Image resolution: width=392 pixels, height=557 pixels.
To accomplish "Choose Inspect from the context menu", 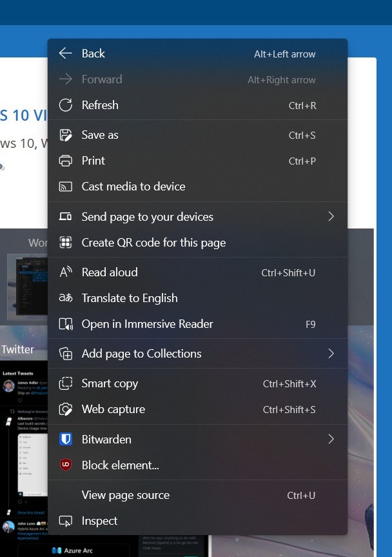I will click(99, 521).
